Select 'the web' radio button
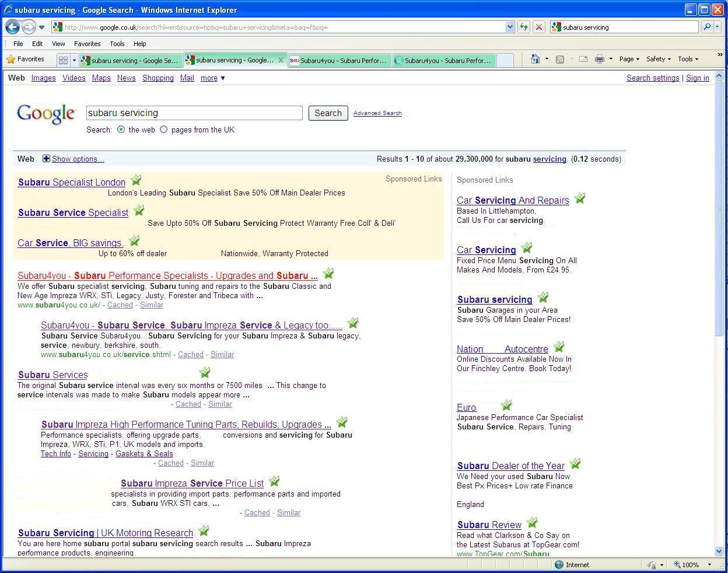This screenshot has height=573, width=728. tap(121, 130)
